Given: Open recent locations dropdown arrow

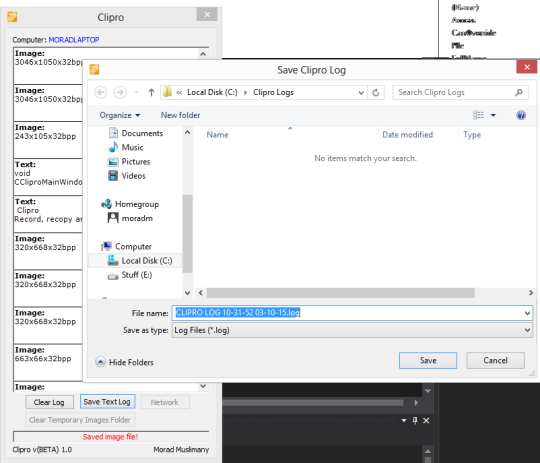Looking at the screenshot, I should 136,92.
